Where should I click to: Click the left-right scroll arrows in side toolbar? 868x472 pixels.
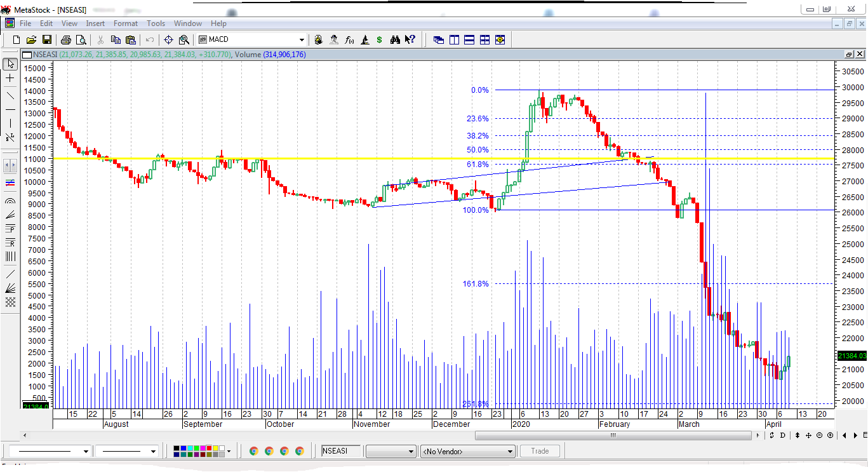tap(10, 165)
